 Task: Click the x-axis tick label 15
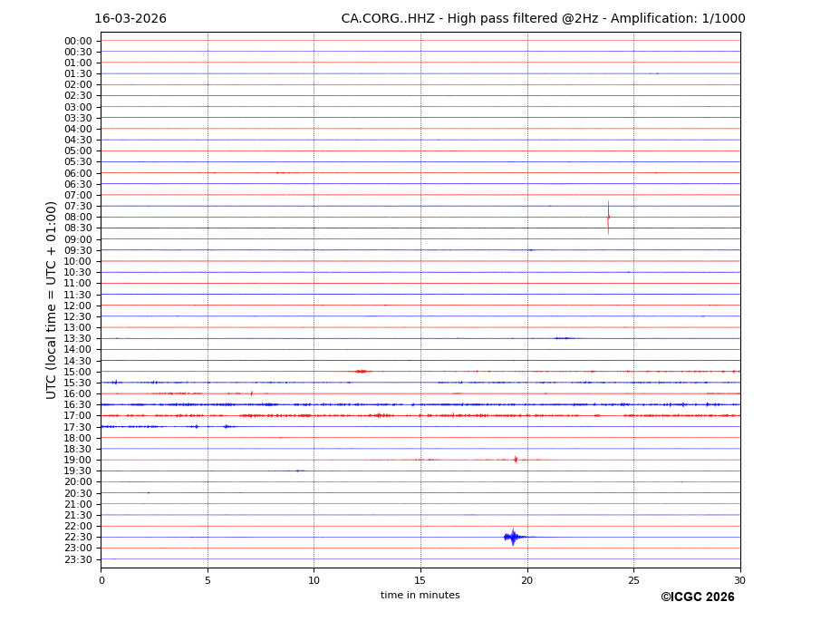[420, 581]
